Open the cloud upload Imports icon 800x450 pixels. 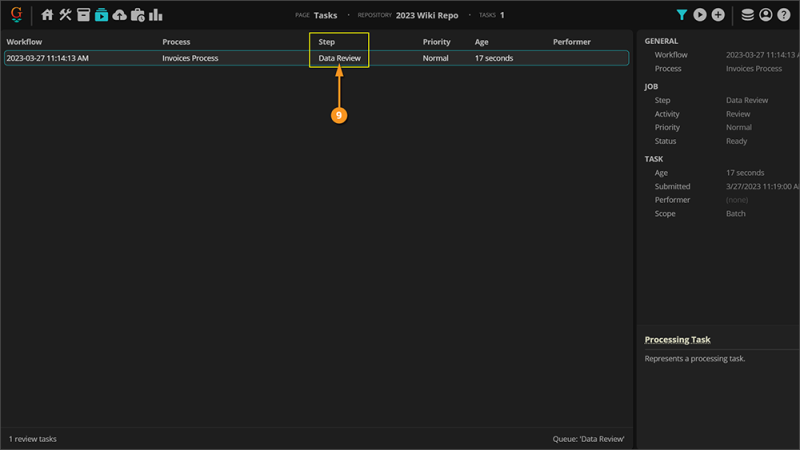(119, 15)
